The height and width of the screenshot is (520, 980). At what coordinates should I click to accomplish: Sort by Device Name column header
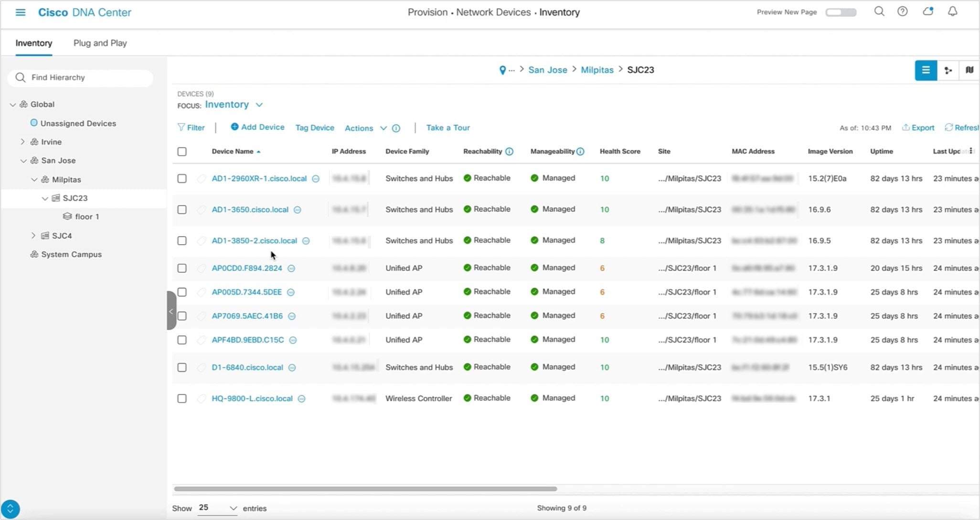tap(236, 152)
